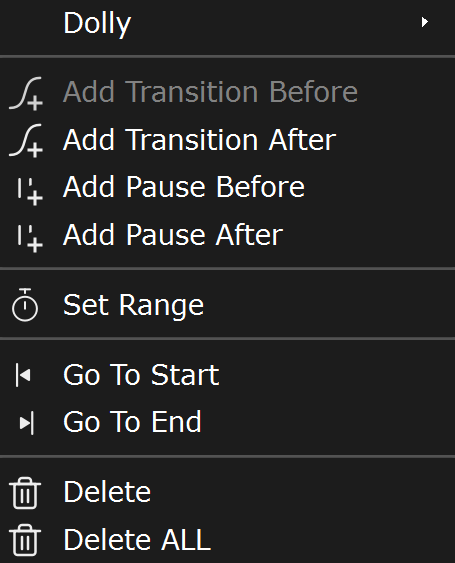Pick the Go To End option
The image size is (455, 563).
(227, 422)
